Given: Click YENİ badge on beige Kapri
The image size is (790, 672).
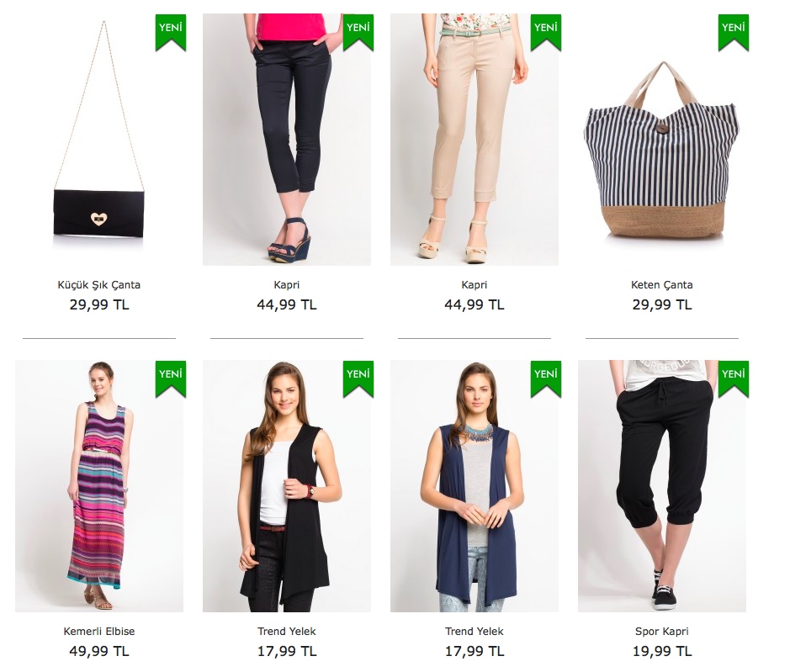Looking at the screenshot, I should 546,33.
